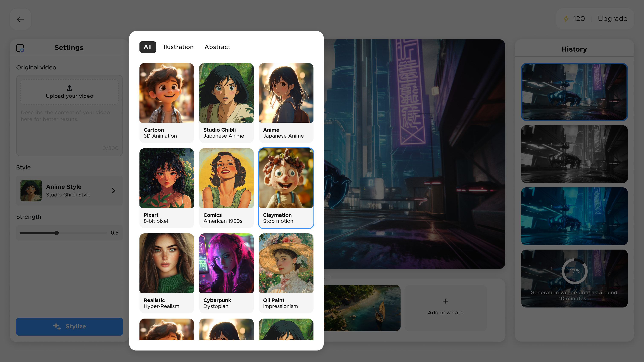The height and width of the screenshot is (362, 644).
Task: Click the upload video icon
Action: [x=69, y=88]
